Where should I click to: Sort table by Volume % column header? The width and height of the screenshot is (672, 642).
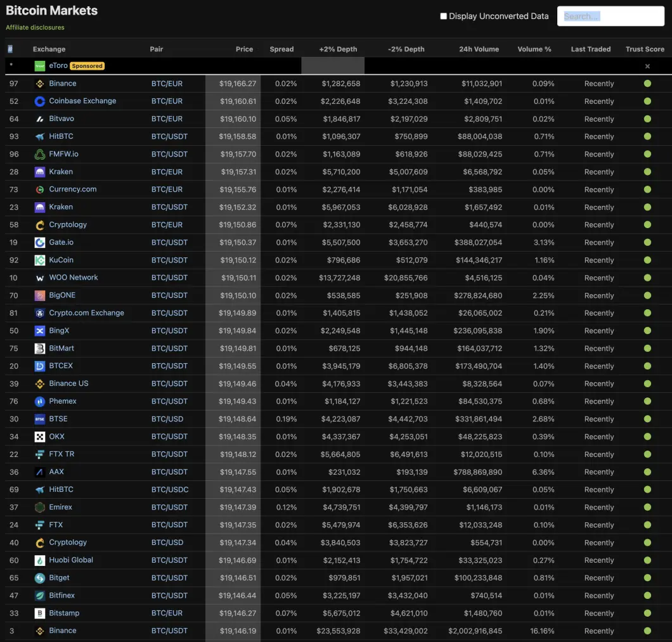pos(534,49)
